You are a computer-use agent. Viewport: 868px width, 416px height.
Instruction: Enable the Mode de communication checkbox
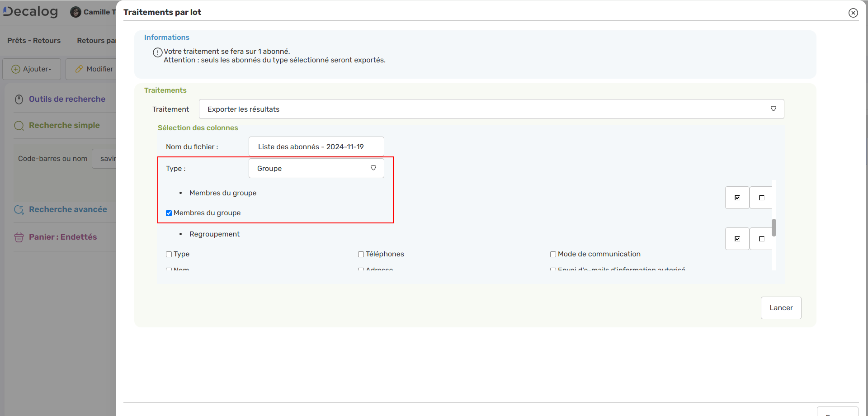click(553, 255)
